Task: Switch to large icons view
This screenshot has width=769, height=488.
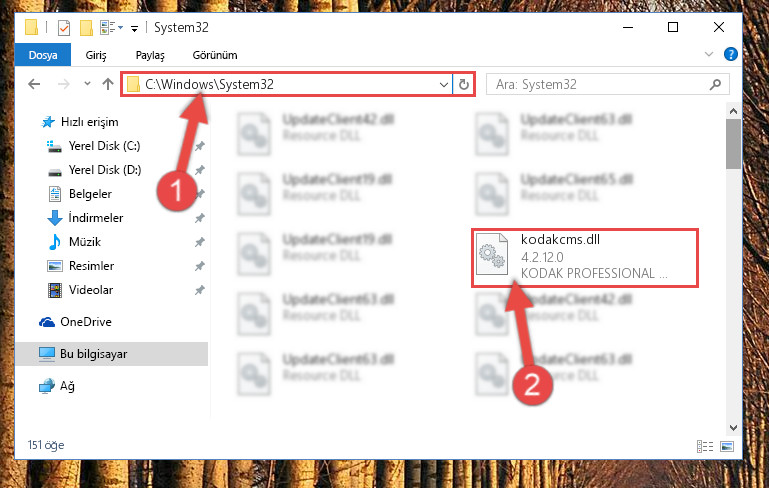Action: pos(727,446)
